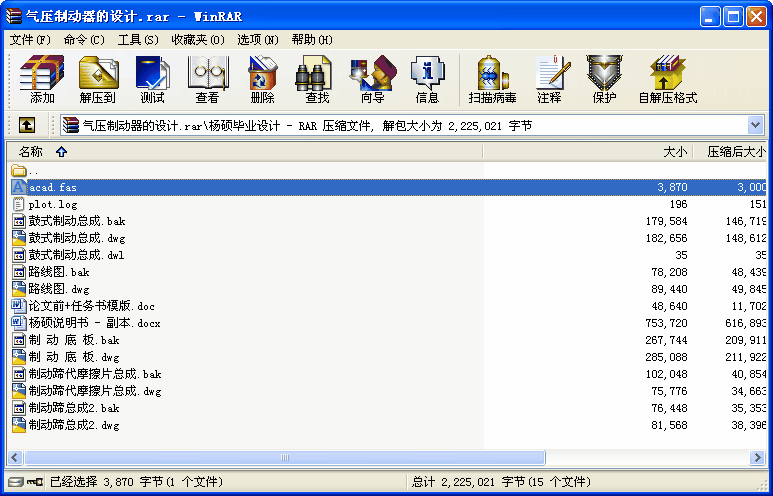The height and width of the screenshot is (496, 773).
Task: Go up one folder level button
Action: click(x=27, y=125)
